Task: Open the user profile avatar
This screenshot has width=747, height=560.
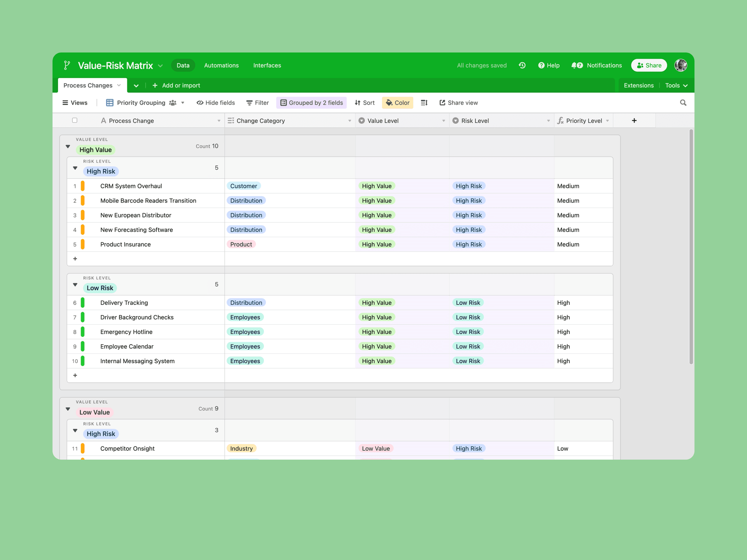Action: click(x=680, y=65)
